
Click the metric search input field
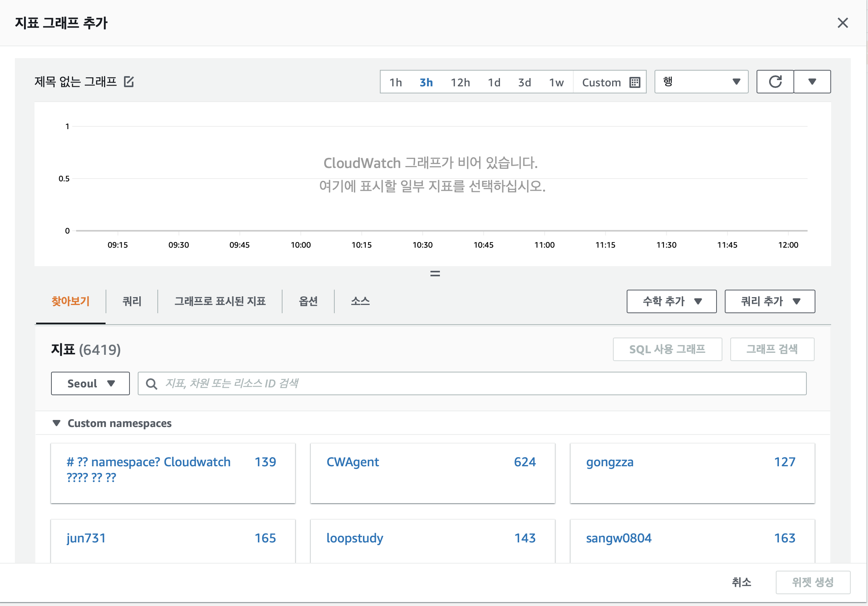pyautogui.click(x=471, y=383)
